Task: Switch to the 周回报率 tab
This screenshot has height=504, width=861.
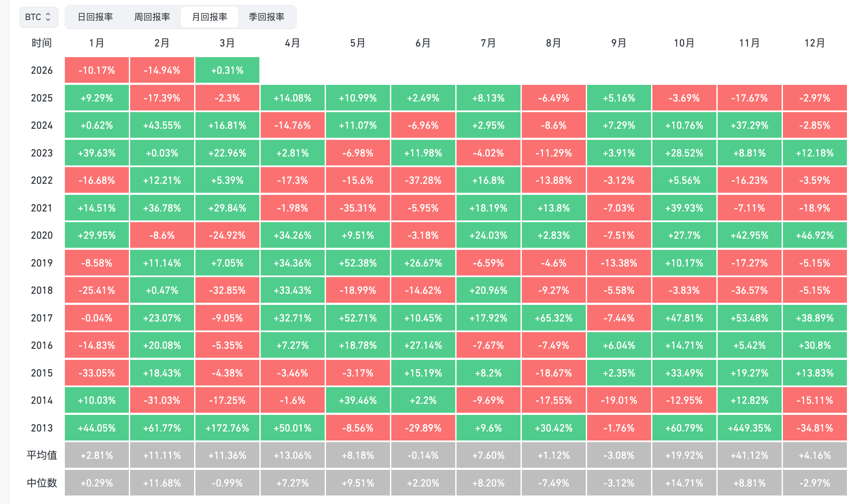Action: tap(152, 17)
